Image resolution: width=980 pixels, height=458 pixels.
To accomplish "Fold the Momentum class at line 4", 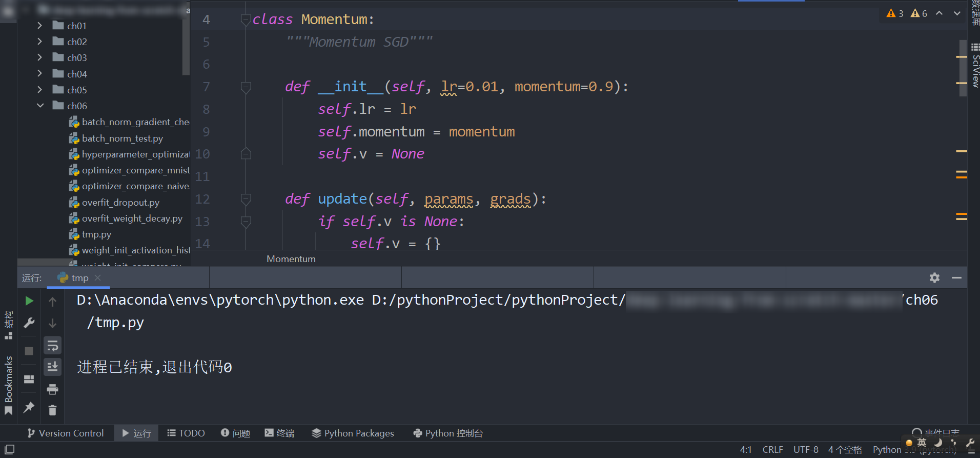I will click(246, 19).
